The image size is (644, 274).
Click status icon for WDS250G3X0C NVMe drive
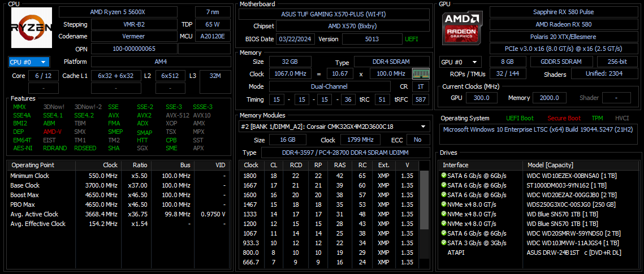click(444, 205)
